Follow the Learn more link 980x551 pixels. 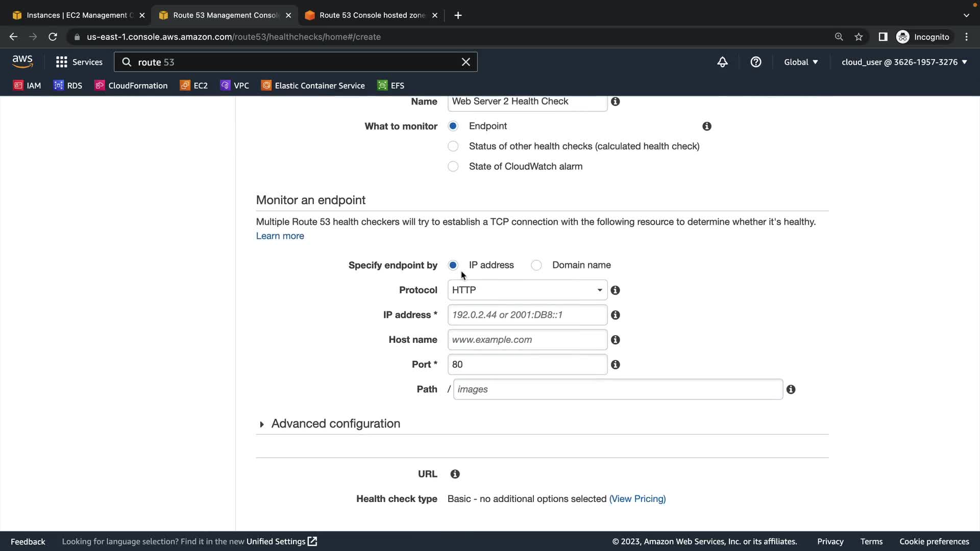280,236
